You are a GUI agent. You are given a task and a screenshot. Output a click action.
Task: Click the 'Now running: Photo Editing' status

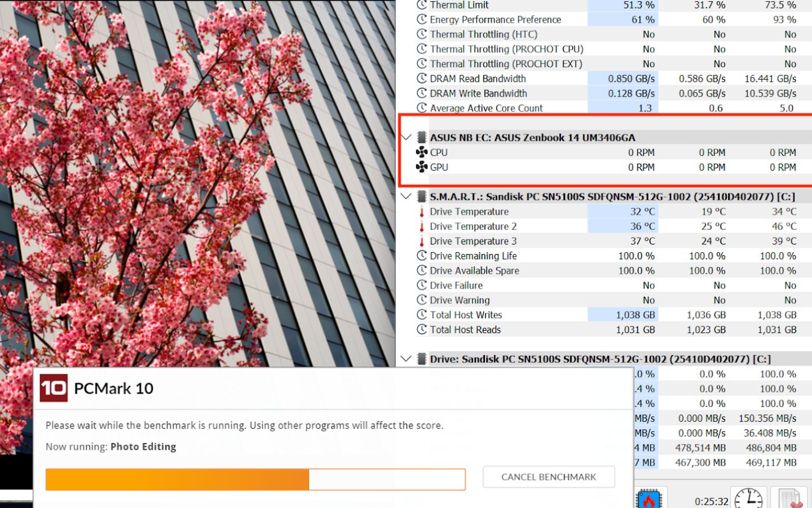pos(111,446)
